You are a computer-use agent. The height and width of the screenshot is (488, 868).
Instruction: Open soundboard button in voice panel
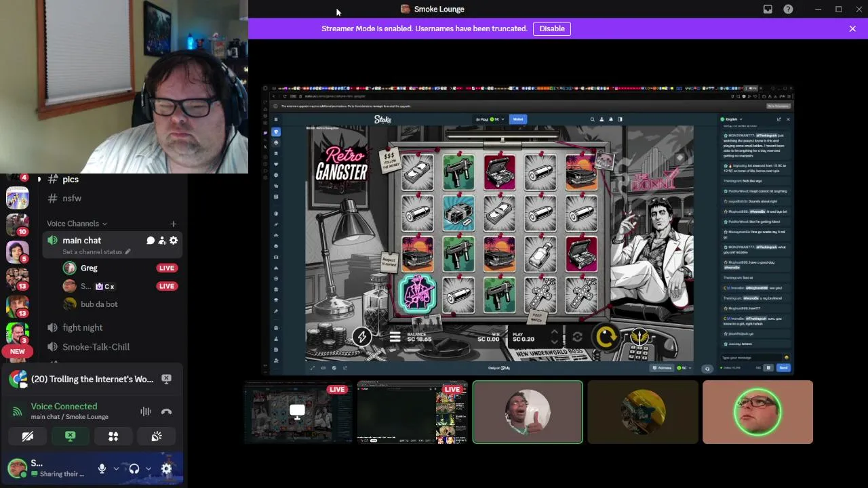(x=157, y=436)
